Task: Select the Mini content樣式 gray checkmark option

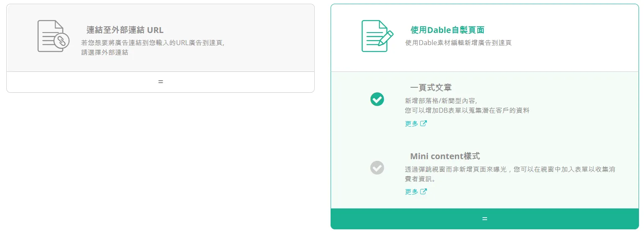Action: click(377, 167)
